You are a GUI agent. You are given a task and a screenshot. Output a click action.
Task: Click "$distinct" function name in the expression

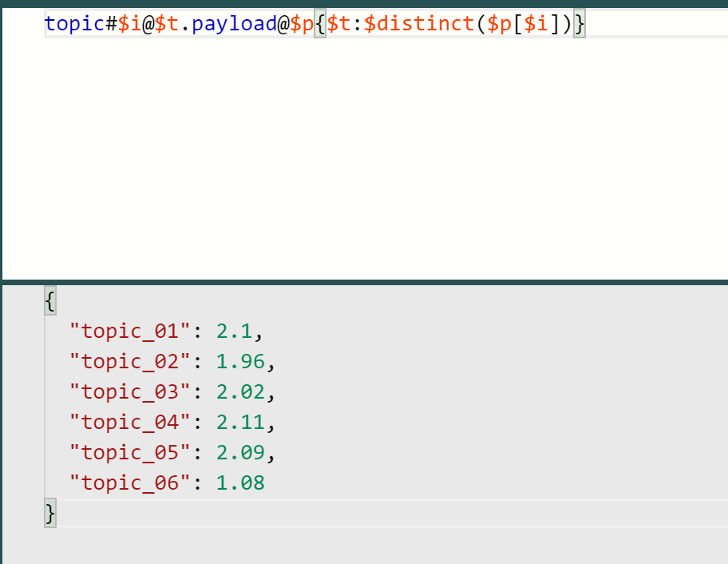tap(418, 23)
